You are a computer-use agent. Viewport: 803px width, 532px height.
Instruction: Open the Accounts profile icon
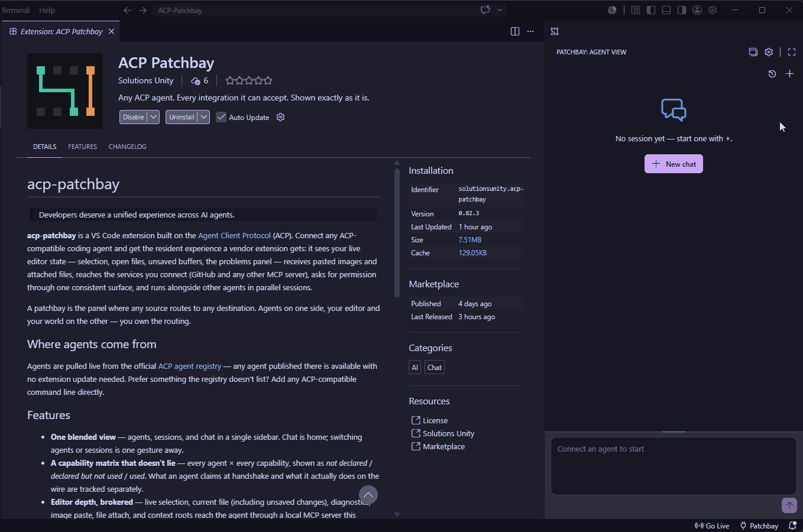pos(697,10)
